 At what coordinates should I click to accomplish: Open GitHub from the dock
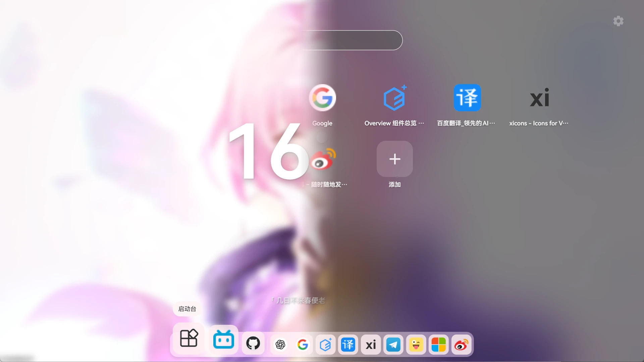253,343
